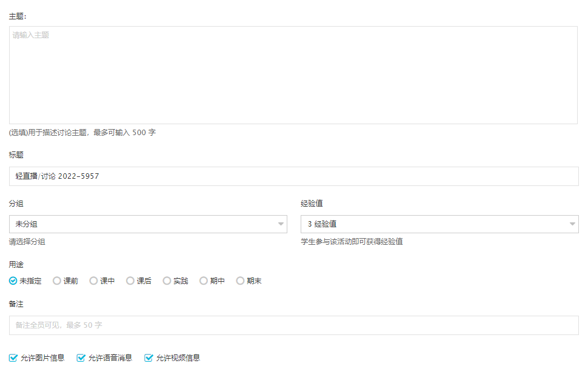
Task: Click inside the 主题 text area
Action: pos(293,75)
